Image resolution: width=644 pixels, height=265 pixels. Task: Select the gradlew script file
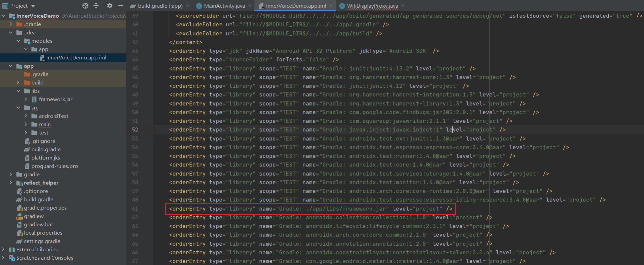point(34,216)
